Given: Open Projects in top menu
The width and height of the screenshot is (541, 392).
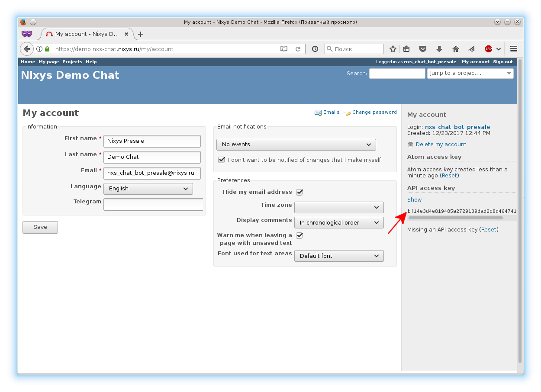Looking at the screenshot, I should (x=72, y=62).
